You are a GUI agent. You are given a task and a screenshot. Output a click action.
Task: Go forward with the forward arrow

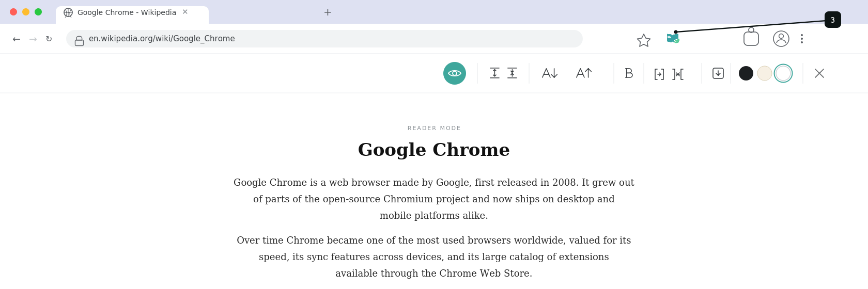33,39
